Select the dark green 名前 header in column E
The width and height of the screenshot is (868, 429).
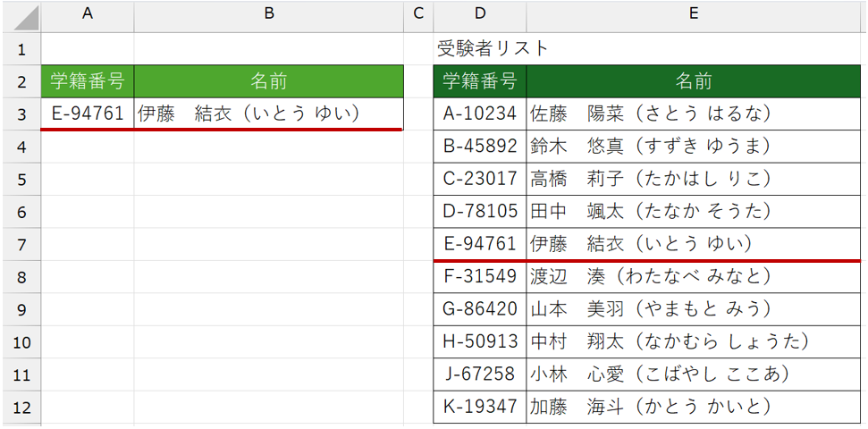693,81
